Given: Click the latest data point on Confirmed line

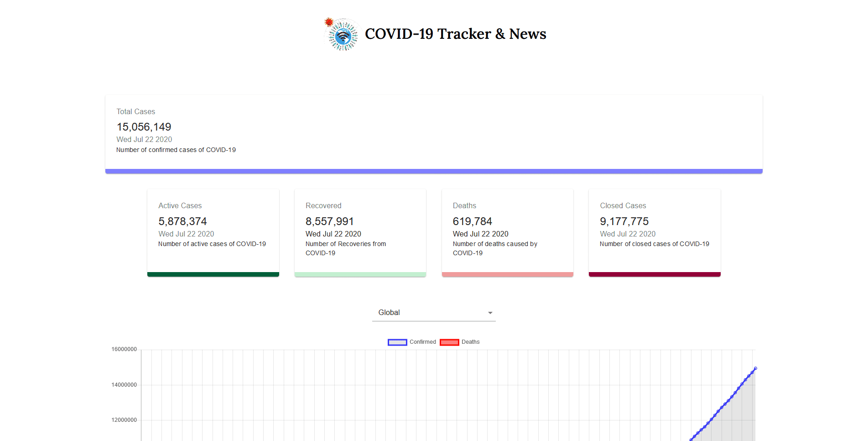Looking at the screenshot, I should pos(755,368).
